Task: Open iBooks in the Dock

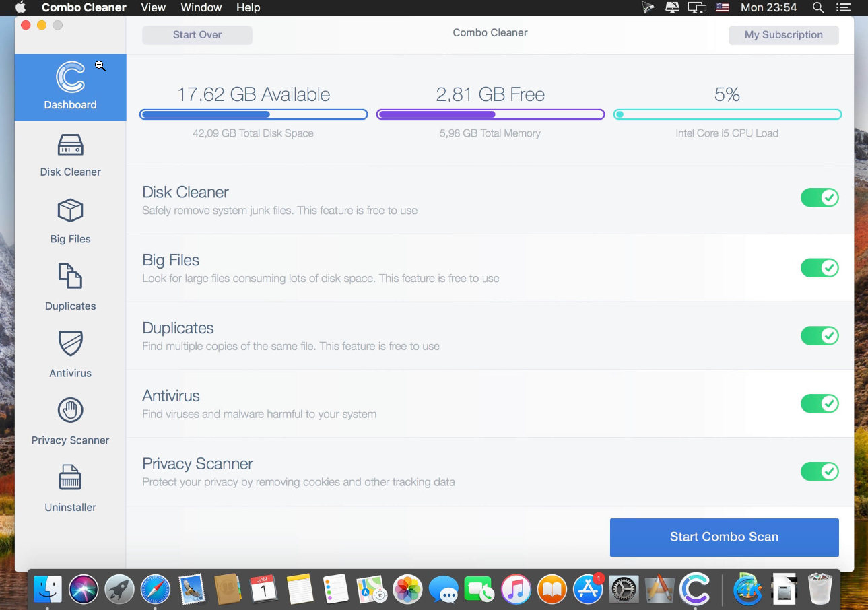Action: [552, 590]
